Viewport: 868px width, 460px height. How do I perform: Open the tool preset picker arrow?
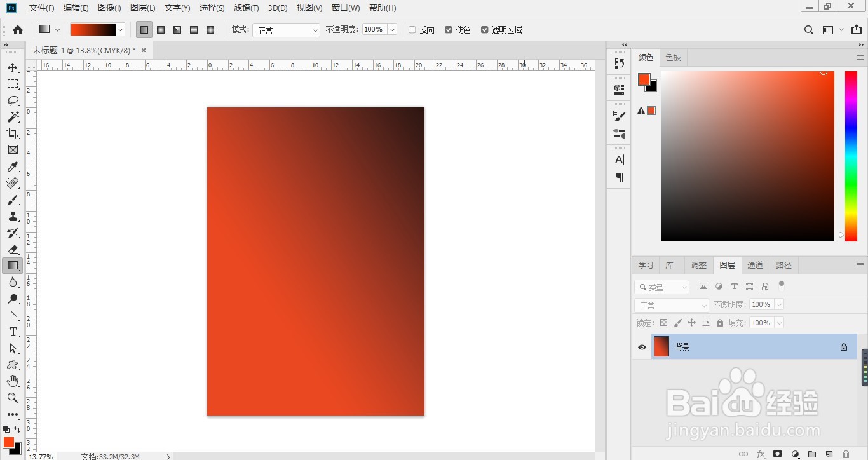point(58,30)
